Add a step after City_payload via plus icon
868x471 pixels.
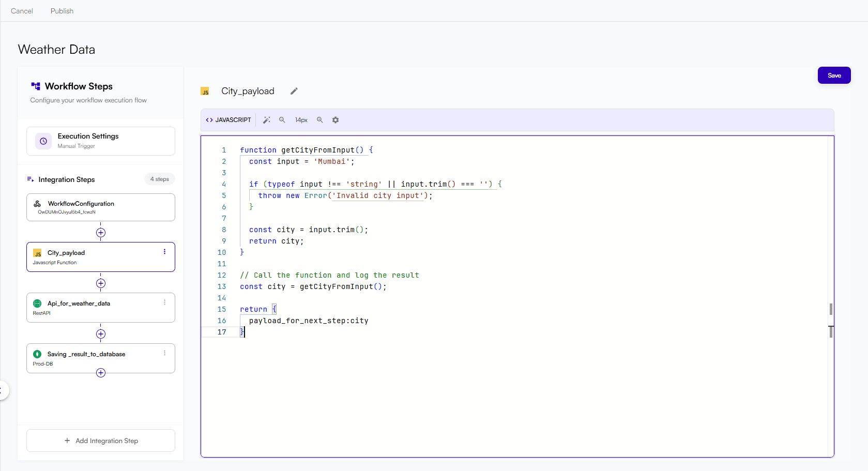tap(101, 283)
